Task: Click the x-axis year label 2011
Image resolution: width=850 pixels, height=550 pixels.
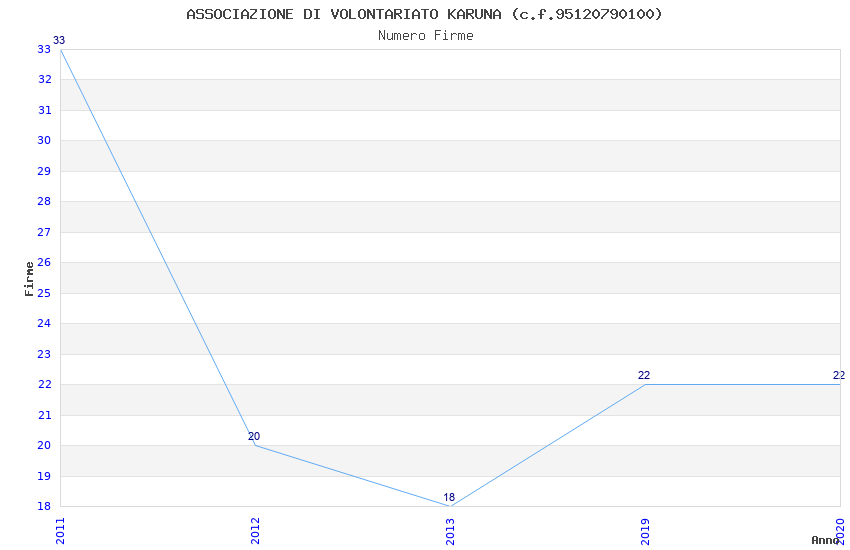Action: 60,531
